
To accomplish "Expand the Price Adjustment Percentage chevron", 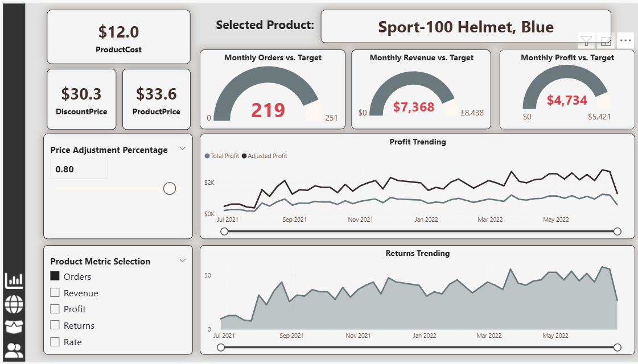I will pyautogui.click(x=183, y=148).
